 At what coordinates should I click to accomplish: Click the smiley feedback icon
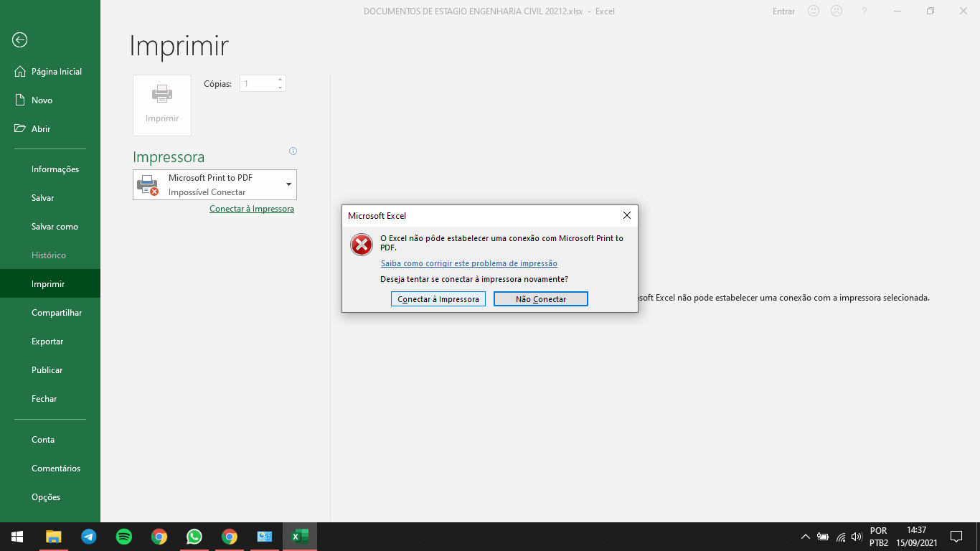[x=814, y=11]
